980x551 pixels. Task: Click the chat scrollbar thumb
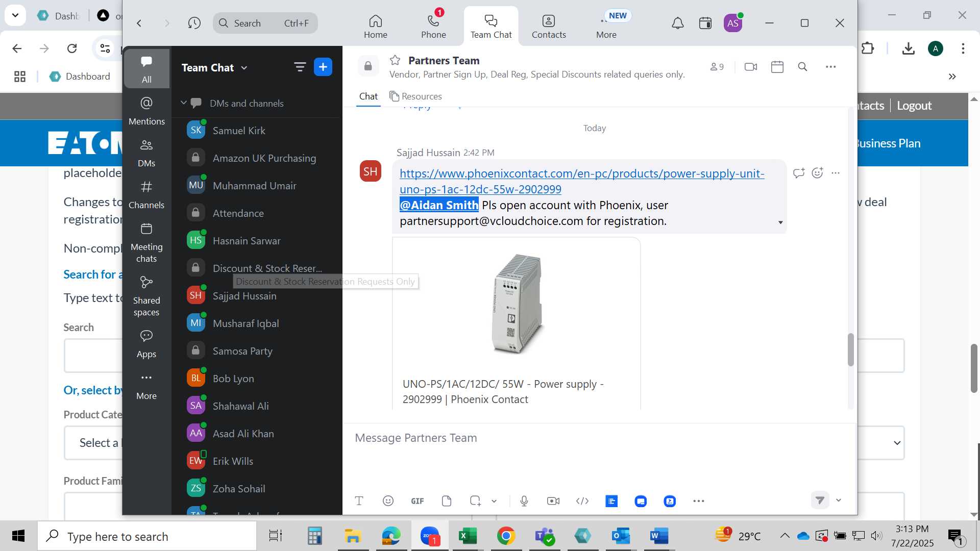(850, 349)
